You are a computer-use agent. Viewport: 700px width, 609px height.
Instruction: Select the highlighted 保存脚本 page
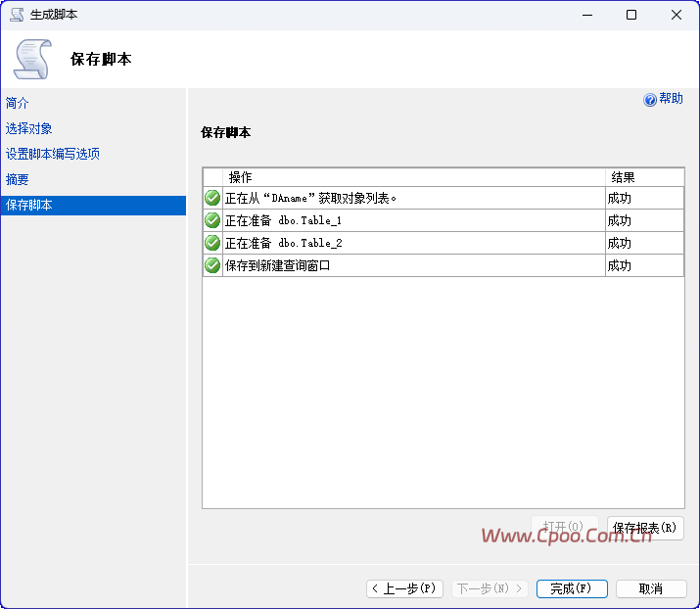click(x=93, y=206)
